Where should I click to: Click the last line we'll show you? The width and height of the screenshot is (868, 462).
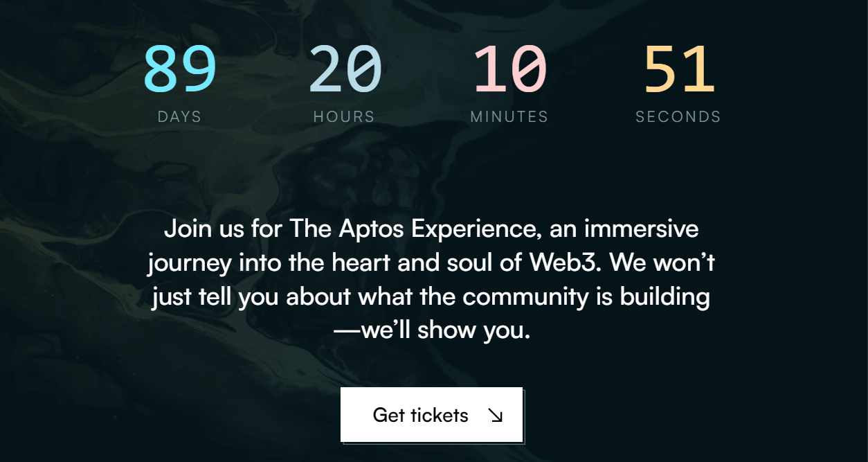click(431, 330)
